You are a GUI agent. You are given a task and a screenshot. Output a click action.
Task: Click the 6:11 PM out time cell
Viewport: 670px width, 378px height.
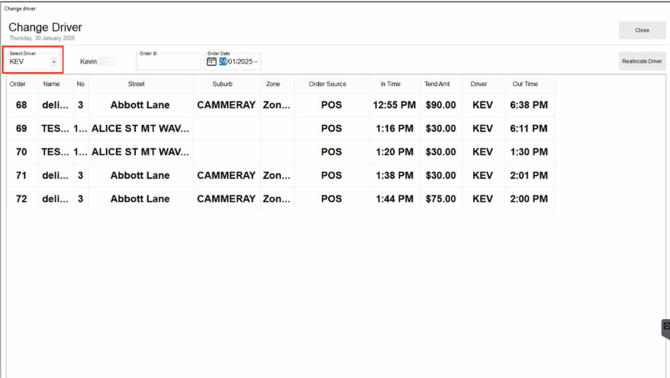tap(529, 129)
